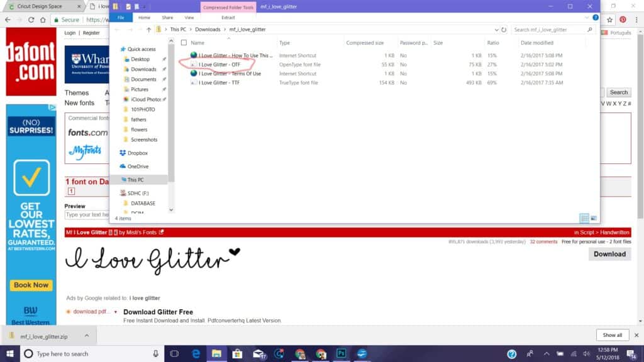Expand the download pdf ad arrow
Image resolution: width=644 pixels, height=362 pixels.
(116, 312)
